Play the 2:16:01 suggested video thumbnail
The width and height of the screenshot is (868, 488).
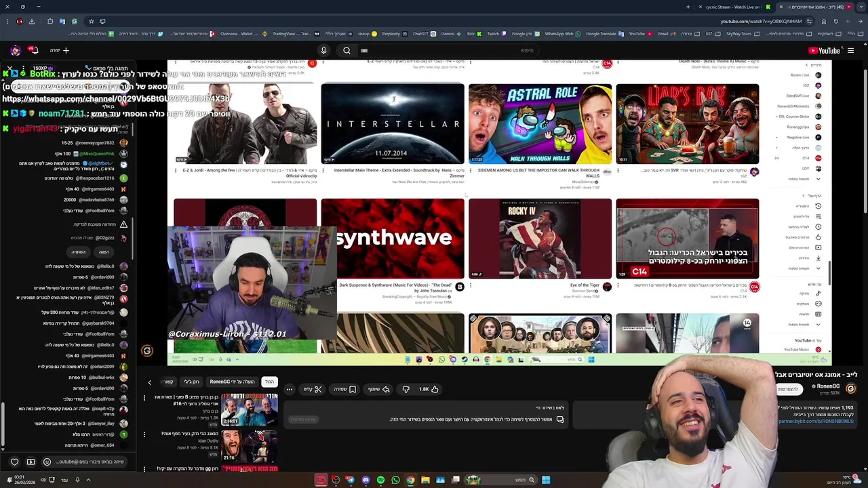(249, 410)
